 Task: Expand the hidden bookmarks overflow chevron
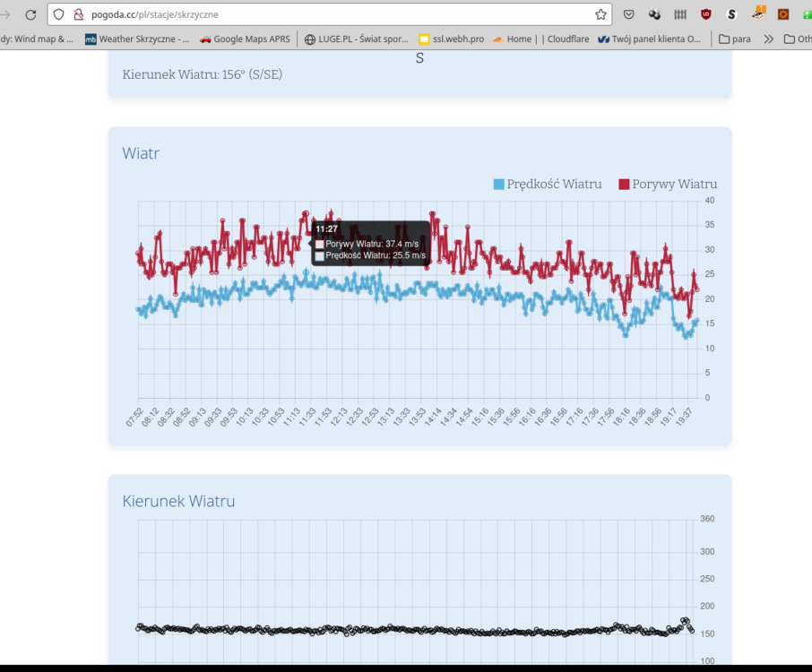pos(768,39)
